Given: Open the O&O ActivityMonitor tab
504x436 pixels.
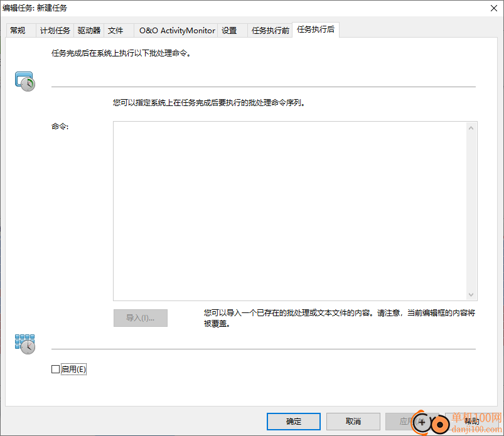Looking at the screenshot, I should coord(176,31).
